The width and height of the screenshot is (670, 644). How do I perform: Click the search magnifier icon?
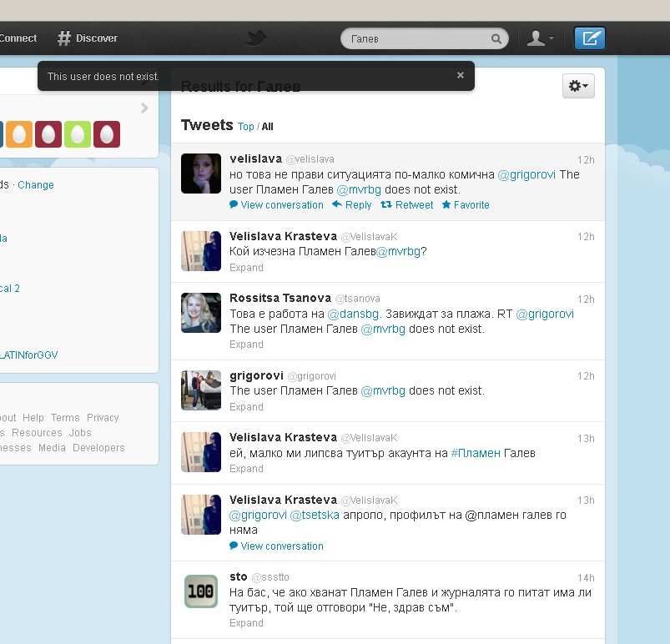click(496, 39)
